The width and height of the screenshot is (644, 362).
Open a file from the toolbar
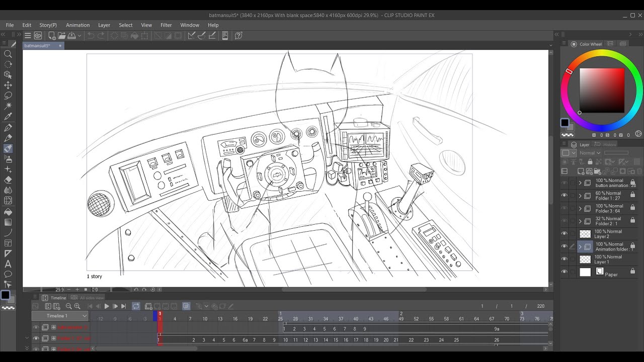click(61, 36)
